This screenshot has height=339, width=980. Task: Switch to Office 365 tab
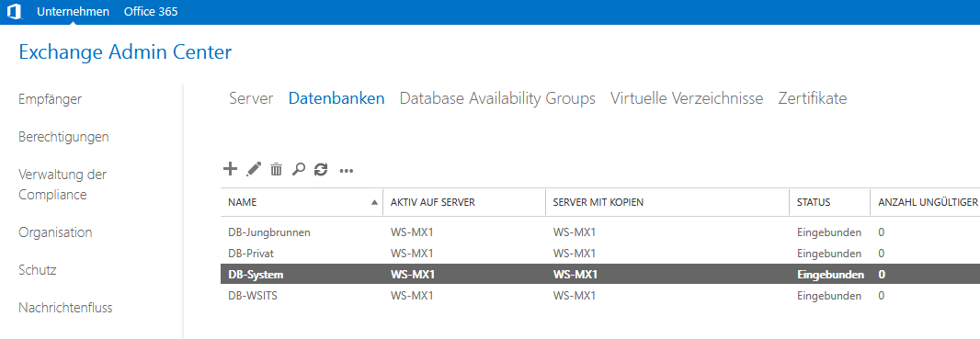coord(151,12)
